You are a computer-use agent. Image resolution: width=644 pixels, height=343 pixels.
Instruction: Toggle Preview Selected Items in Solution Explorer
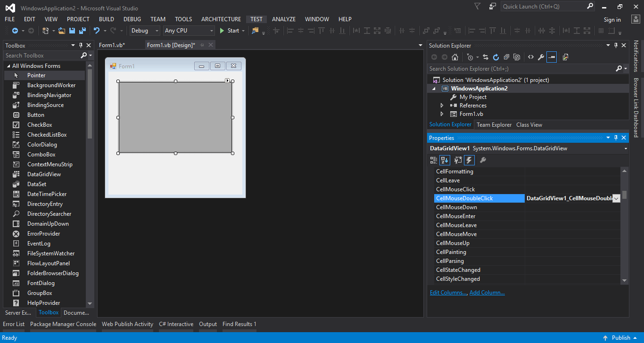552,57
